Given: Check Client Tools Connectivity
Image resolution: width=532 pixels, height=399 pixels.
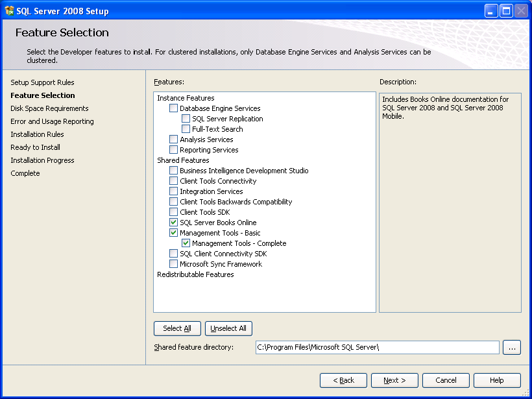Looking at the screenshot, I should tap(173, 181).
